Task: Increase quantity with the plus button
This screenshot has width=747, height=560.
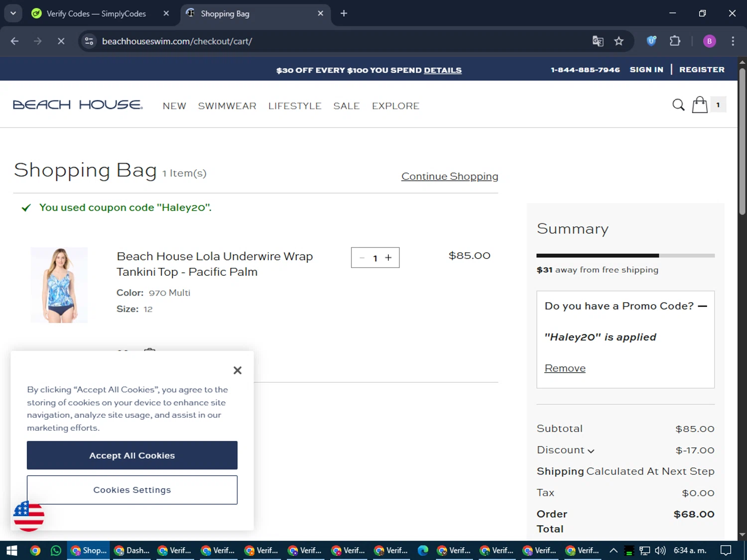Action: [x=388, y=258]
